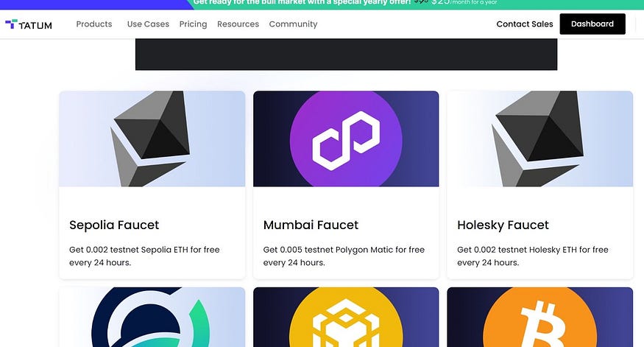Click the Bitcoin logo card image
The width and height of the screenshot is (644, 347).
[539, 317]
